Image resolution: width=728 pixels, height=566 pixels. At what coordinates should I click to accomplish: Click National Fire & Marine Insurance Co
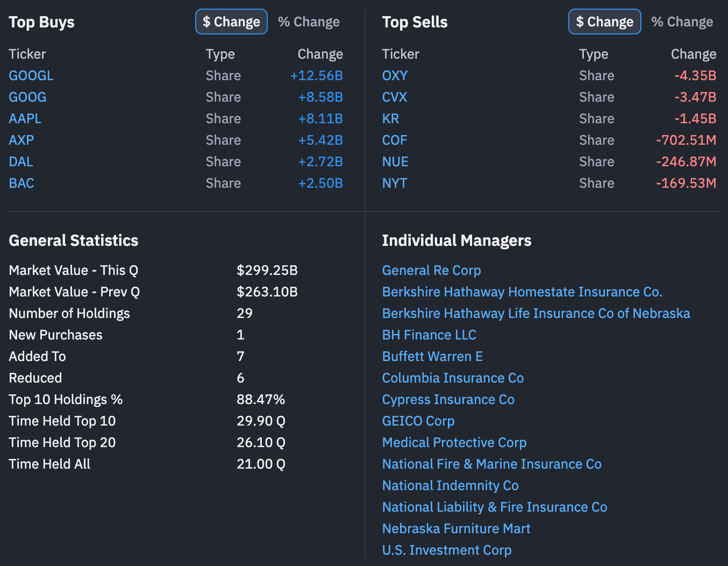(x=492, y=464)
